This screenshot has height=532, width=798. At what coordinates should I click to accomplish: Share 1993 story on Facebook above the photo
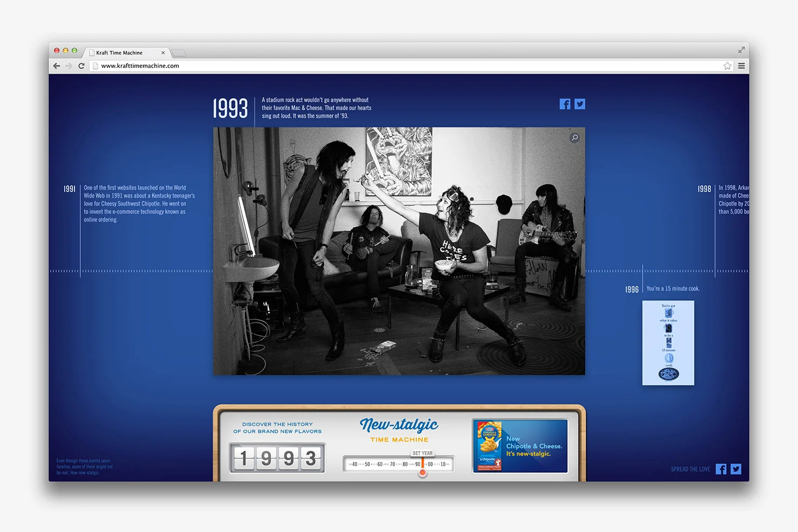(565, 104)
